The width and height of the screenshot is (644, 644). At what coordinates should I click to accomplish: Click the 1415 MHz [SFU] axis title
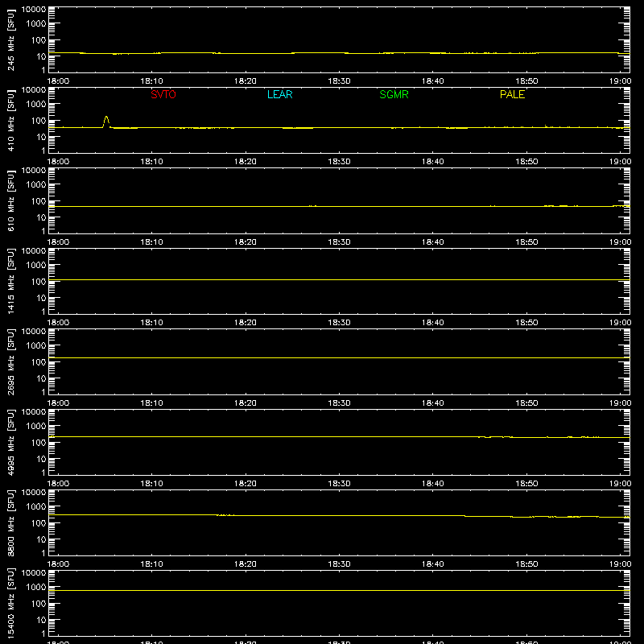click(x=10, y=282)
